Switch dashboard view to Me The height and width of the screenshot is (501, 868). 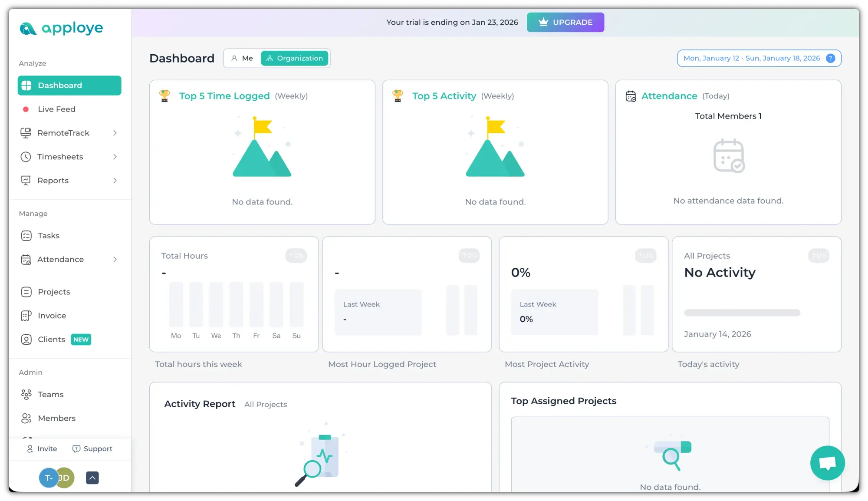click(242, 58)
